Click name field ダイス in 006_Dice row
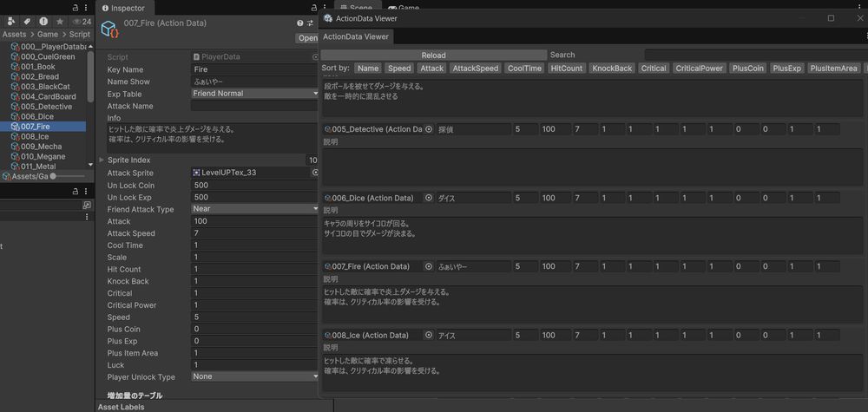The height and width of the screenshot is (412, 868). point(474,198)
